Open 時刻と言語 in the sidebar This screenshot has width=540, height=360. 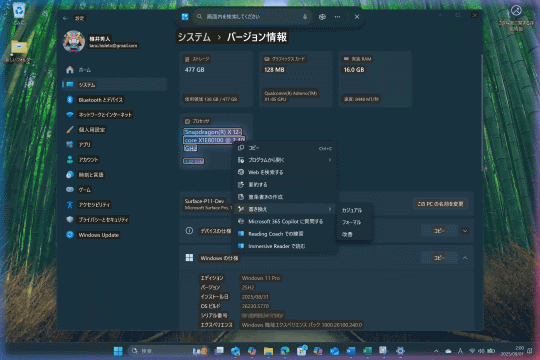pos(115,175)
